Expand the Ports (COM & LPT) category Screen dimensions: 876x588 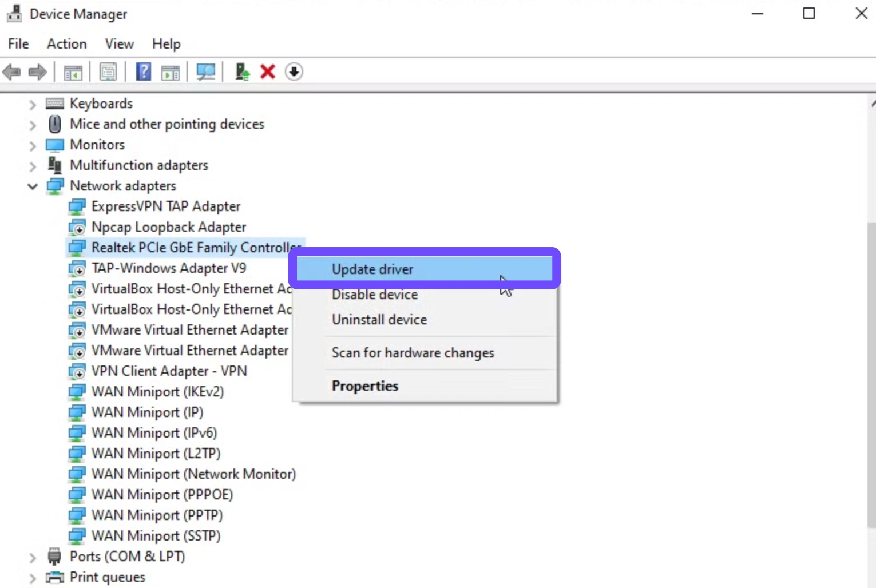33,557
